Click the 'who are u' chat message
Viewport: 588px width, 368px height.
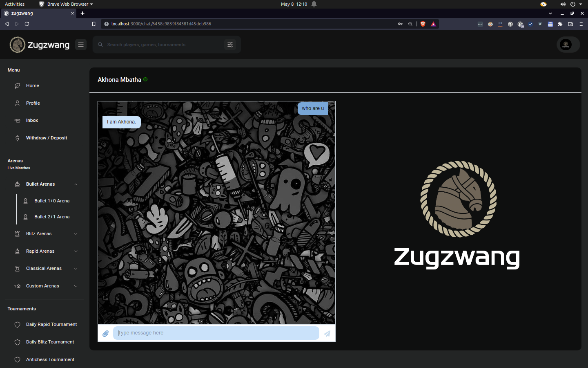coord(313,108)
